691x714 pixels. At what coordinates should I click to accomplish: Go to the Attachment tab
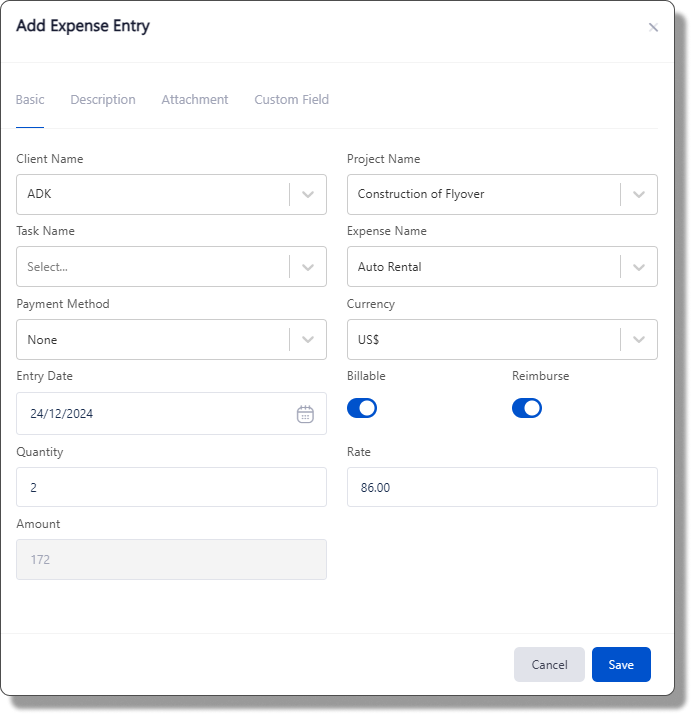click(195, 100)
